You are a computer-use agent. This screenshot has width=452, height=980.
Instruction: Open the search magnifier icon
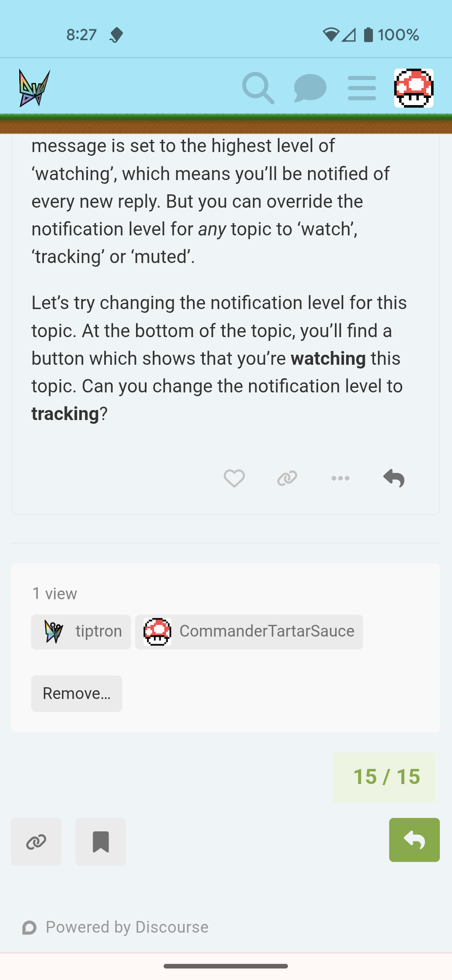(258, 88)
